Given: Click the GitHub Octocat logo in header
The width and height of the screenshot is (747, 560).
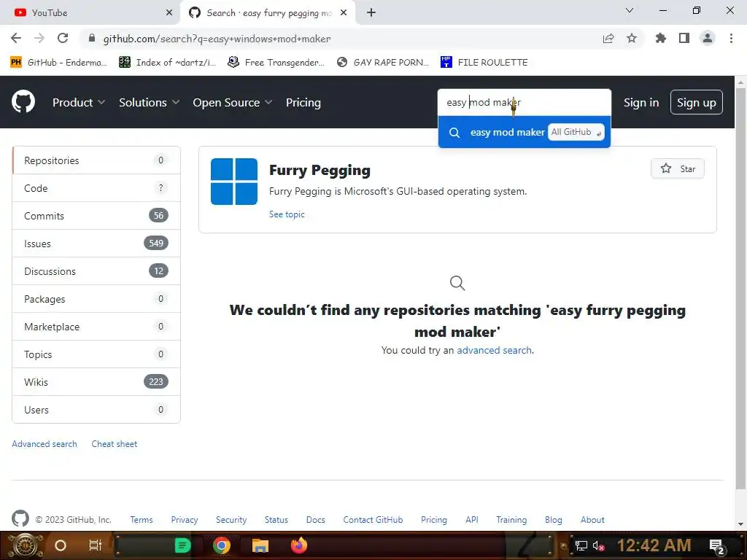Looking at the screenshot, I should [x=23, y=102].
